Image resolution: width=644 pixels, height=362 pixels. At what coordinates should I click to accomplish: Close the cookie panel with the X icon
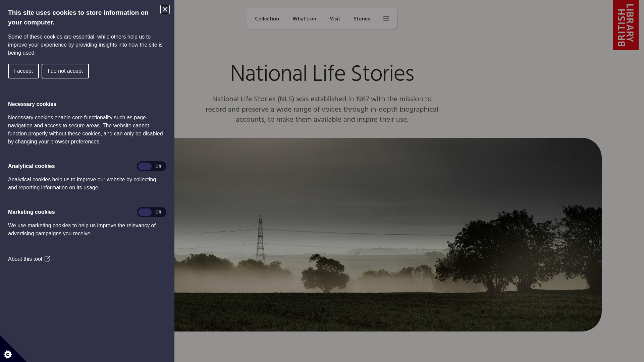[x=165, y=9]
